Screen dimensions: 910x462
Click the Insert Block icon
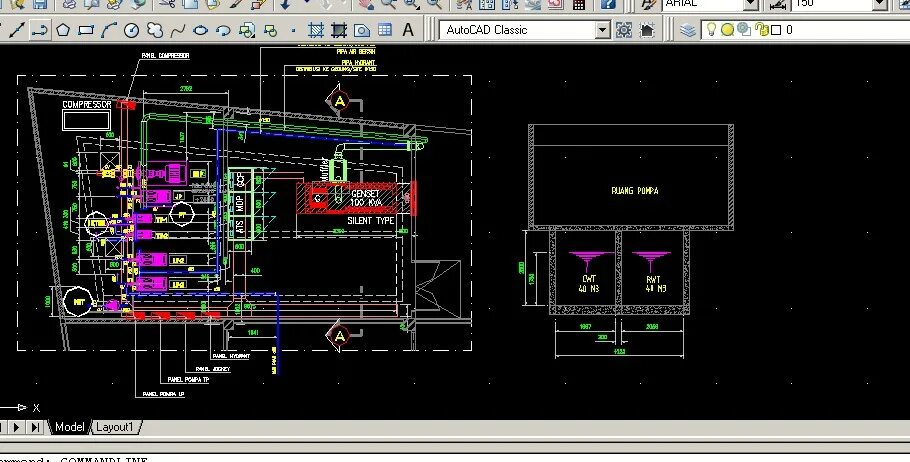(x=247, y=30)
